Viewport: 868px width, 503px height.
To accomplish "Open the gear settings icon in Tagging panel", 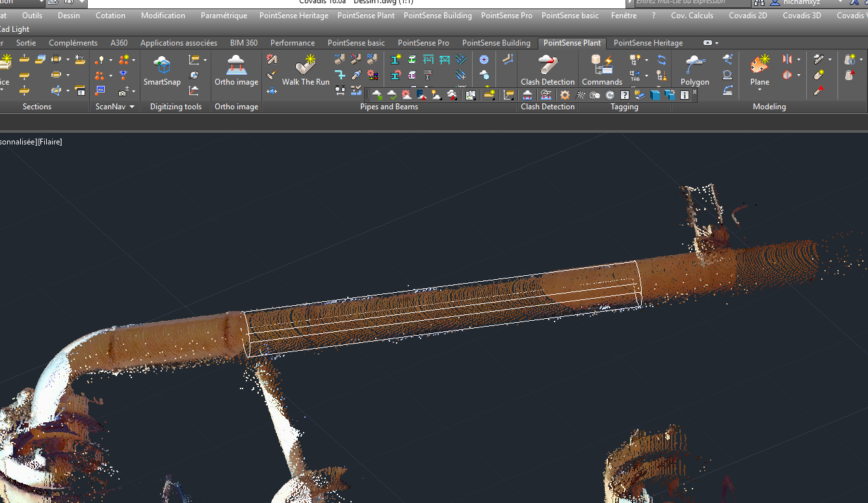I will (564, 94).
